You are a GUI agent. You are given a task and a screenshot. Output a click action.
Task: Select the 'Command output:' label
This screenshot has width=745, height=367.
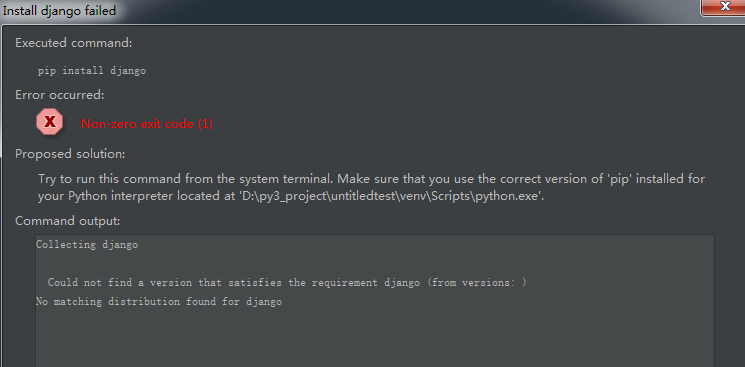[x=67, y=221]
